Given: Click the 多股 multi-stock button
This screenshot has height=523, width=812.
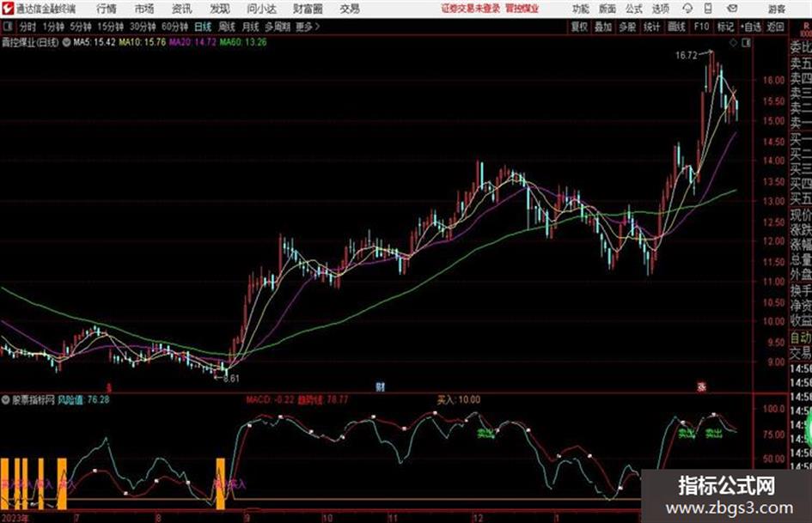Looking at the screenshot, I should [627, 27].
